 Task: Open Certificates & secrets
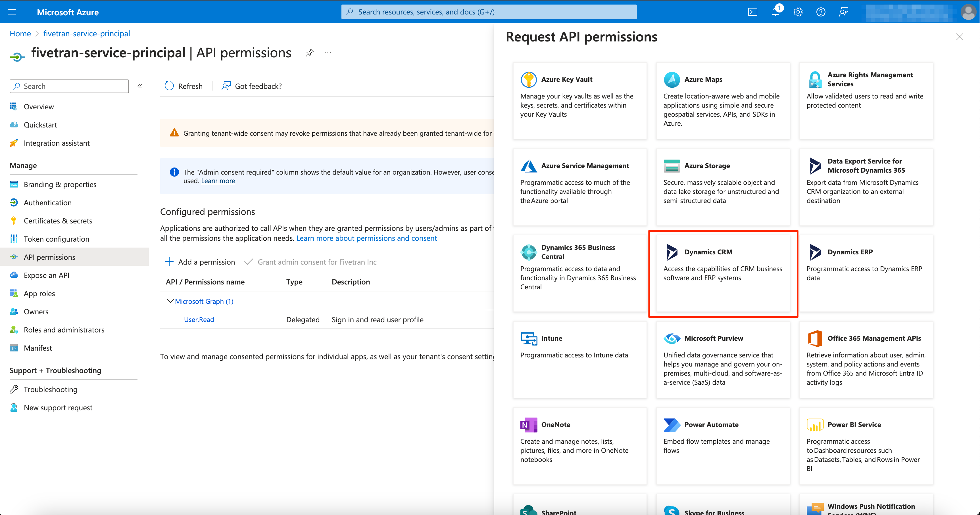58,221
